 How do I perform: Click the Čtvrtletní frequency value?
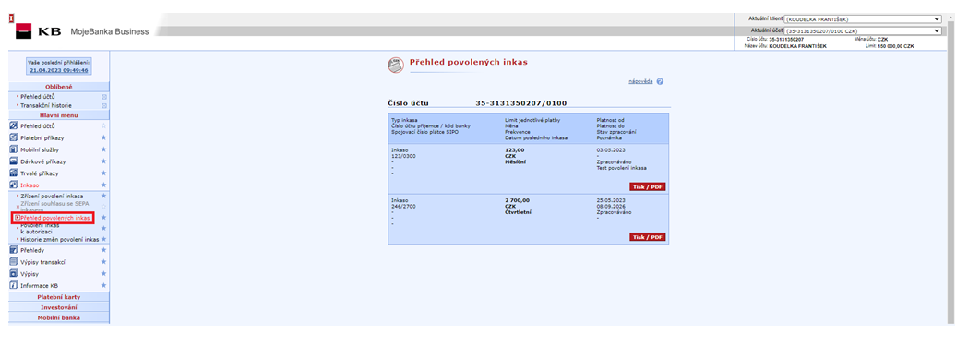tap(518, 211)
